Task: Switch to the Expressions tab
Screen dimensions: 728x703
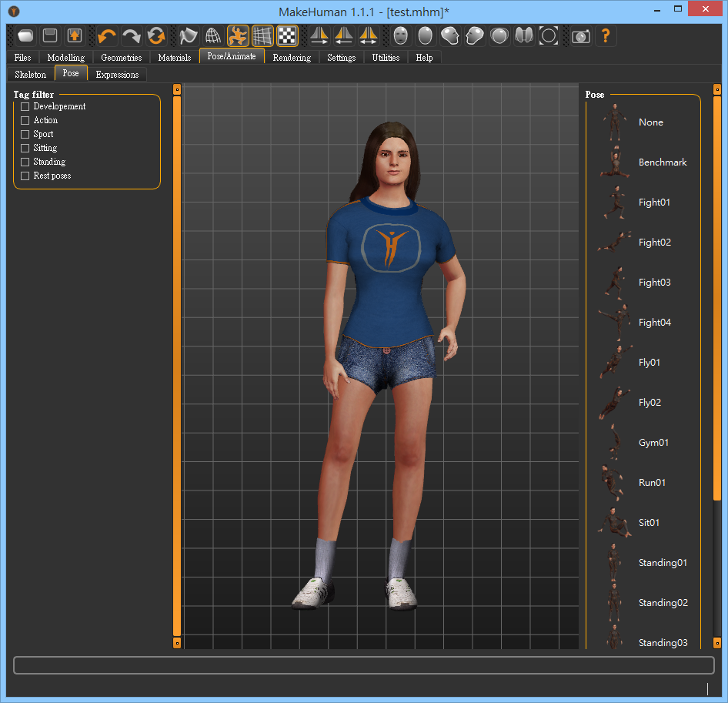Action: (117, 74)
